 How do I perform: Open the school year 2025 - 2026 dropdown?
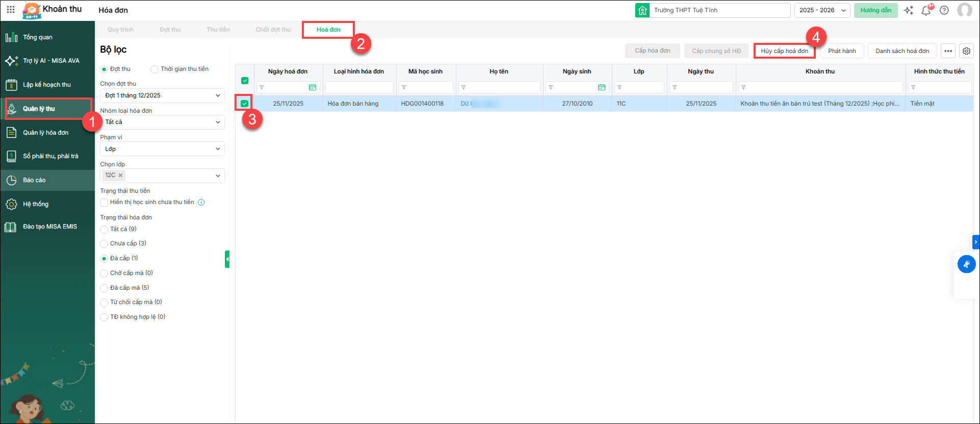pyautogui.click(x=822, y=10)
